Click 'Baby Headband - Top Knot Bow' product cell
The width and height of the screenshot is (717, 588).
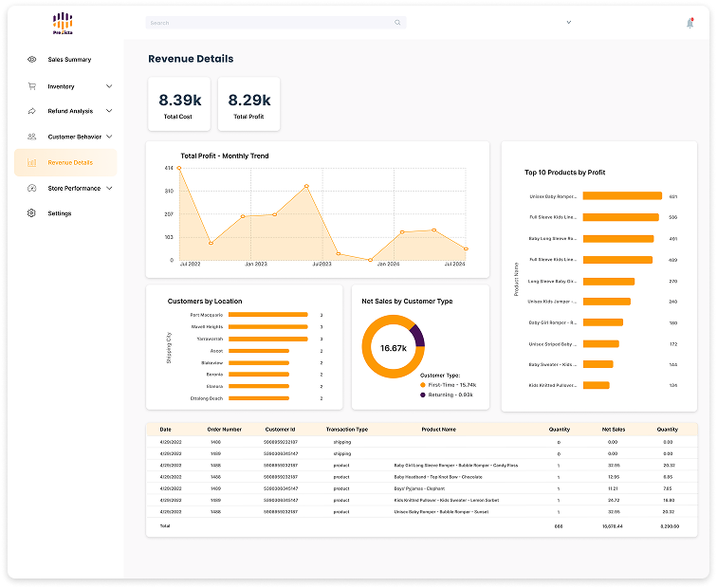click(x=438, y=477)
